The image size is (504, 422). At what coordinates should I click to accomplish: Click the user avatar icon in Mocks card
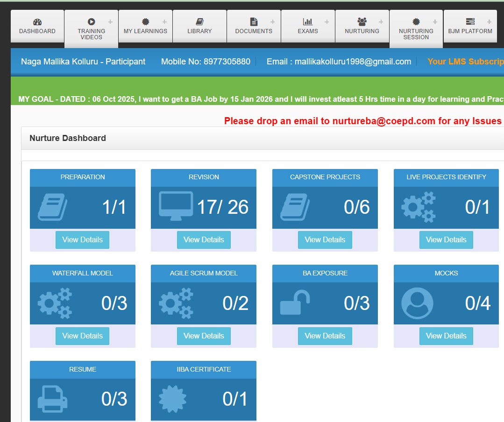point(417,303)
